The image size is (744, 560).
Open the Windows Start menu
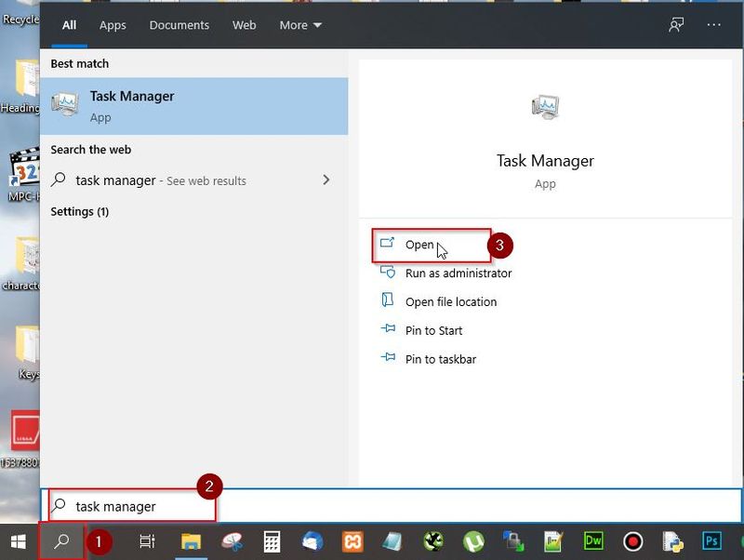coord(18,541)
